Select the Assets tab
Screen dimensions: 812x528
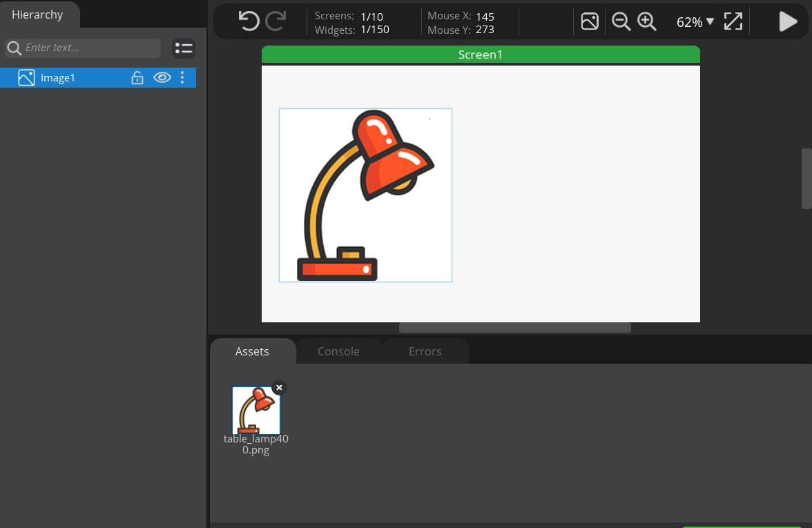pyautogui.click(x=252, y=351)
